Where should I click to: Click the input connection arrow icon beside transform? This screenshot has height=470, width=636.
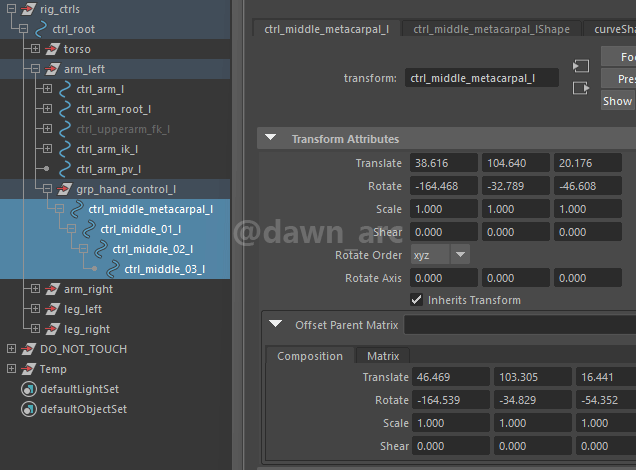581,66
